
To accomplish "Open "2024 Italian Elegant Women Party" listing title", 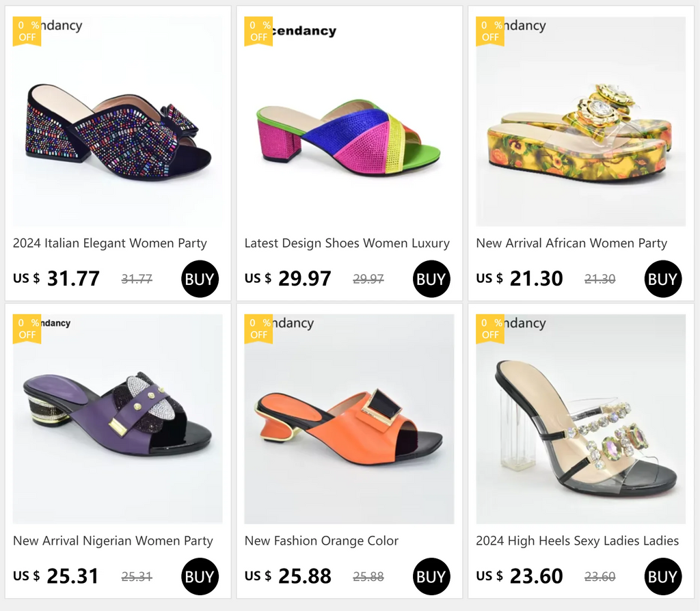I will [x=110, y=243].
